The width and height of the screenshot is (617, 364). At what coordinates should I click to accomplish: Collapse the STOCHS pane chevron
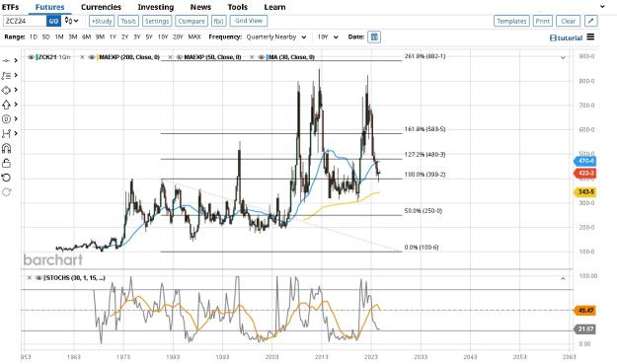coord(563,278)
